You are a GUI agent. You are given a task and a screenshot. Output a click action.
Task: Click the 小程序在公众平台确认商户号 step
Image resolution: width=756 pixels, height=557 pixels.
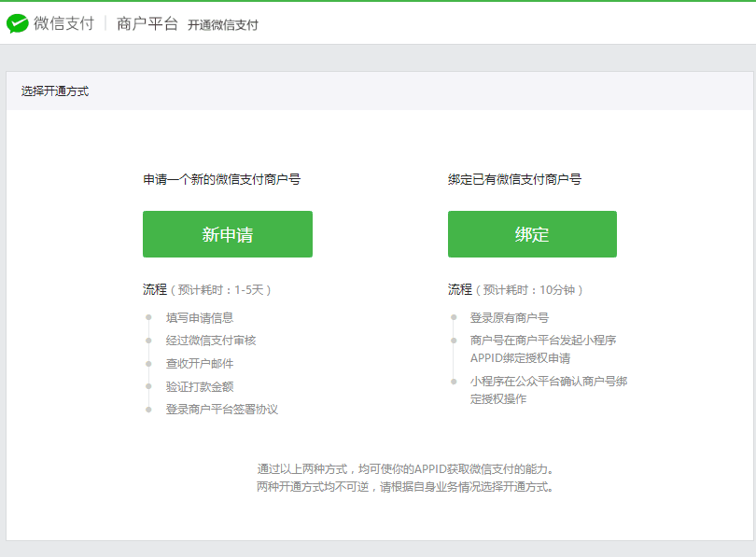pyautogui.click(x=548, y=390)
